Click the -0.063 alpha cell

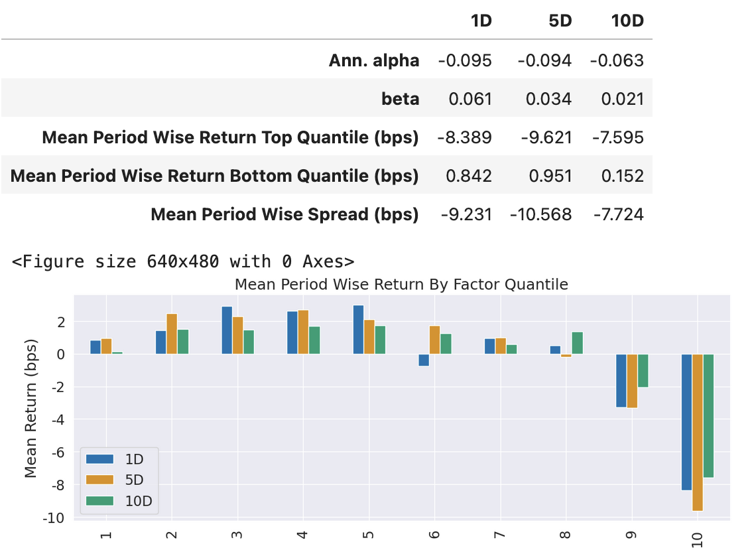pos(617,61)
